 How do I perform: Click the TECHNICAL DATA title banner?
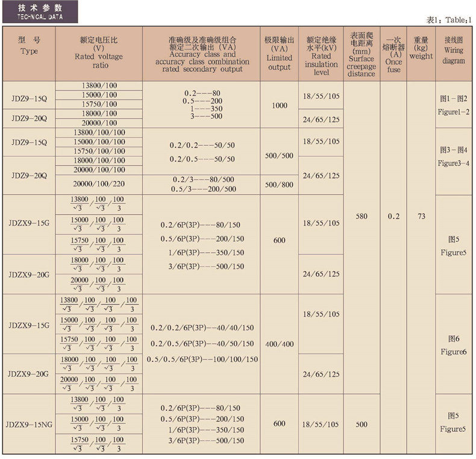40,13
